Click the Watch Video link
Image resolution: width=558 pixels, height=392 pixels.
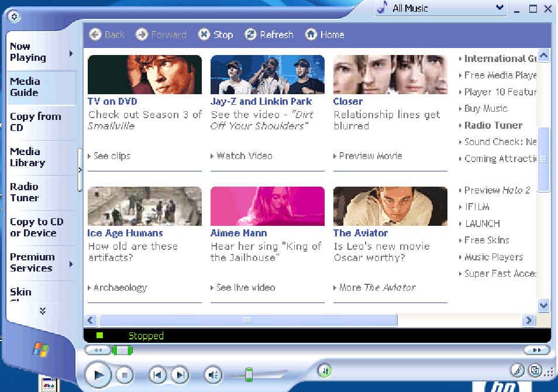pos(244,156)
